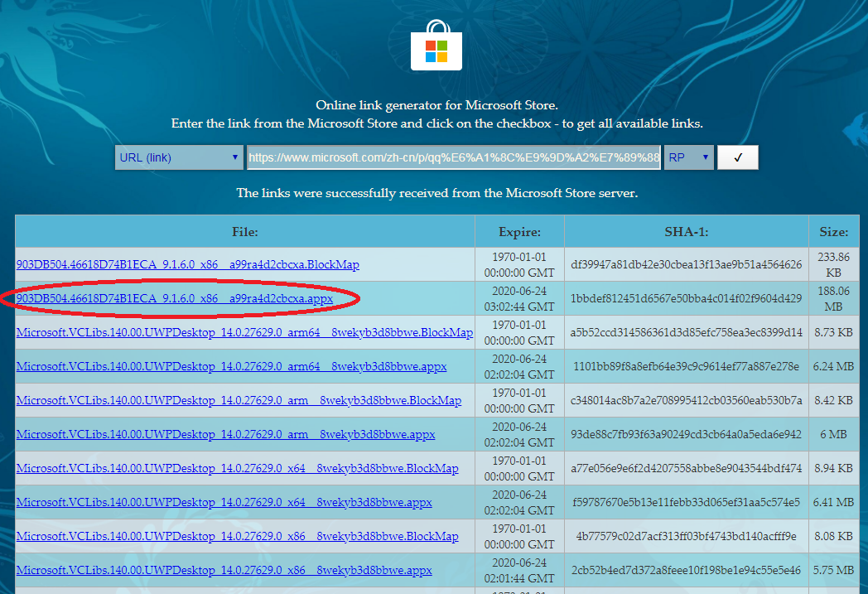Download VCLibs UWPDesktop arm appx

click(225, 435)
